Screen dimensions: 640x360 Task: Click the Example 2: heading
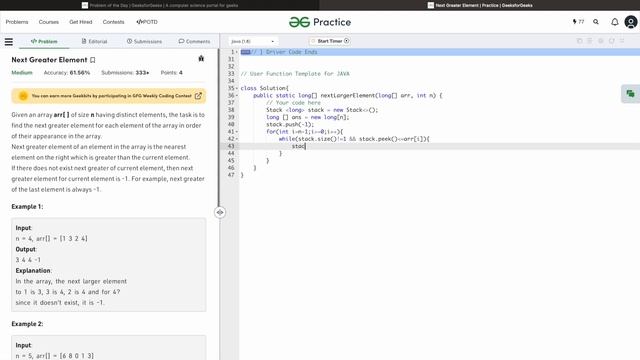click(x=27, y=324)
